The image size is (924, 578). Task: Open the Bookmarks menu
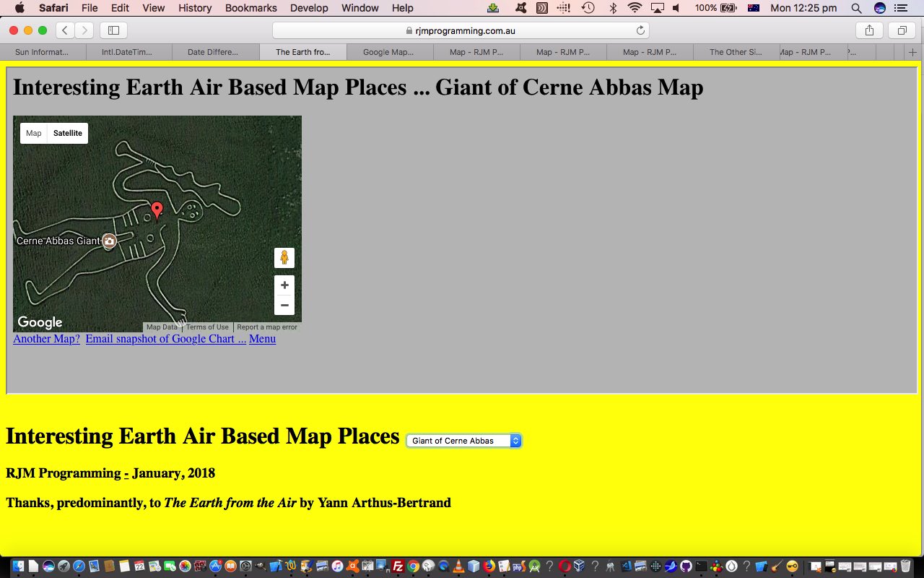(x=250, y=8)
